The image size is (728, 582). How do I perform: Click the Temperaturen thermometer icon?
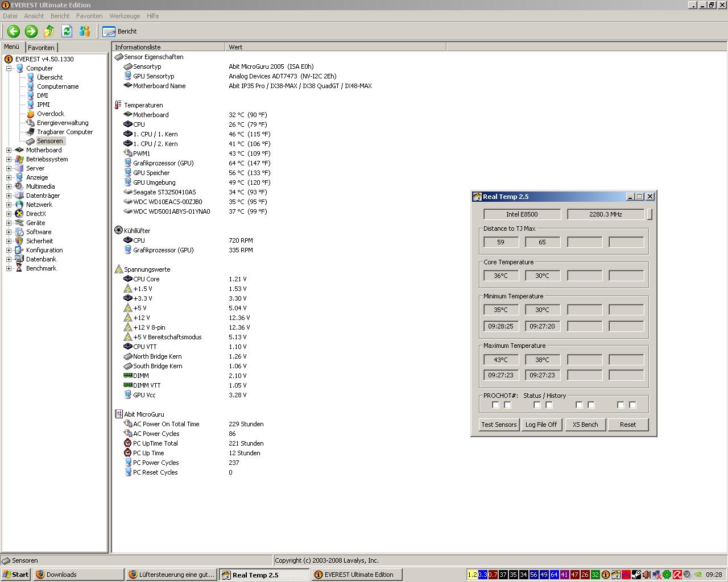118,105
